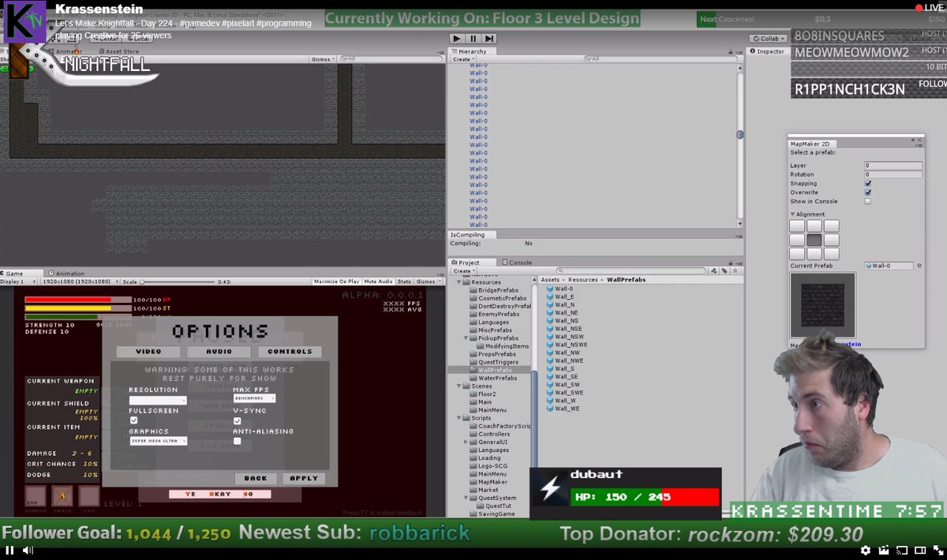Open the Display 1 dropdown
947x560 pixels.
click(x=17, y=282)
